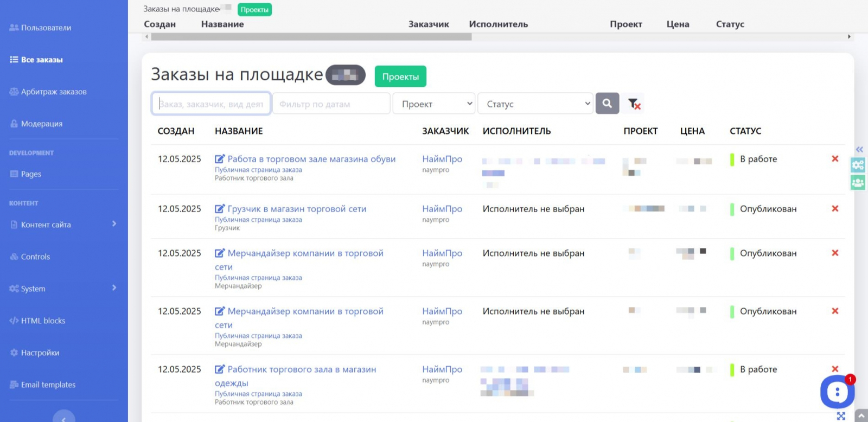This screenshot has width=868, height=422.
Task: Open HTML blocks in the sidebar
Action: (x=37, y=321)
